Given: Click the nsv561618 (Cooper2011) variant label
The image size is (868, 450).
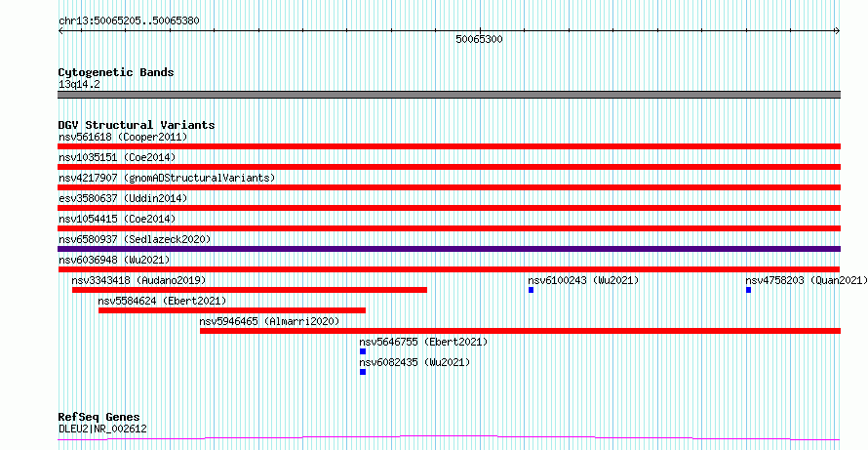Looking at the screenshot, I should click(123, 137).
